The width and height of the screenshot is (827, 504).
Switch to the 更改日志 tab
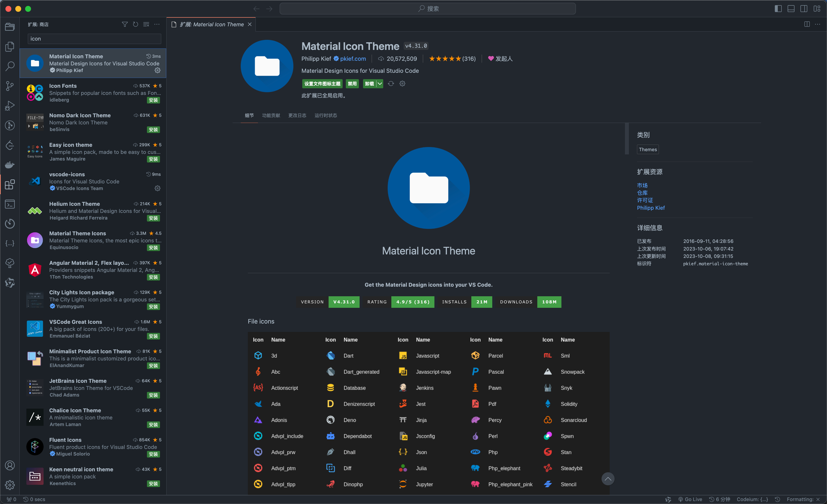(x=297, y=115)
